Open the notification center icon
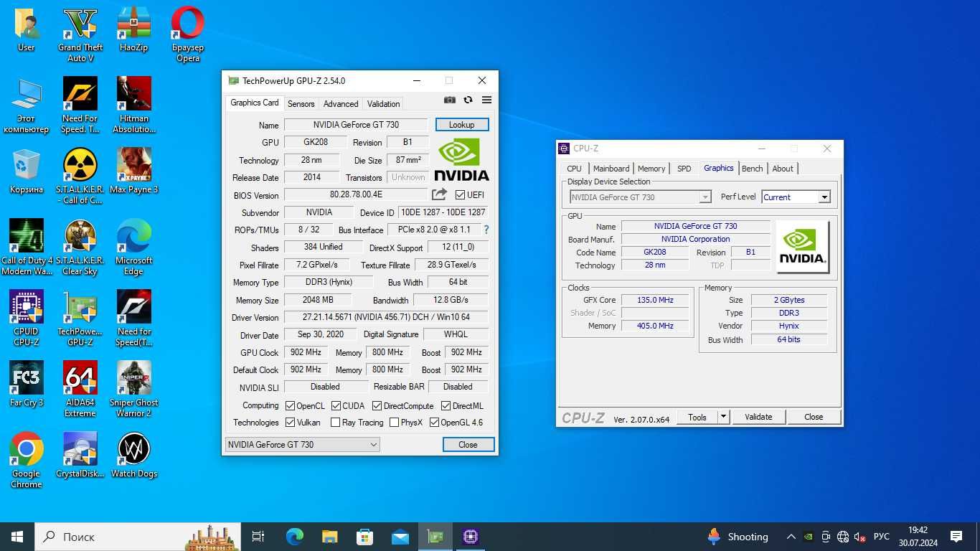980x551 pixels. (956, 537)
